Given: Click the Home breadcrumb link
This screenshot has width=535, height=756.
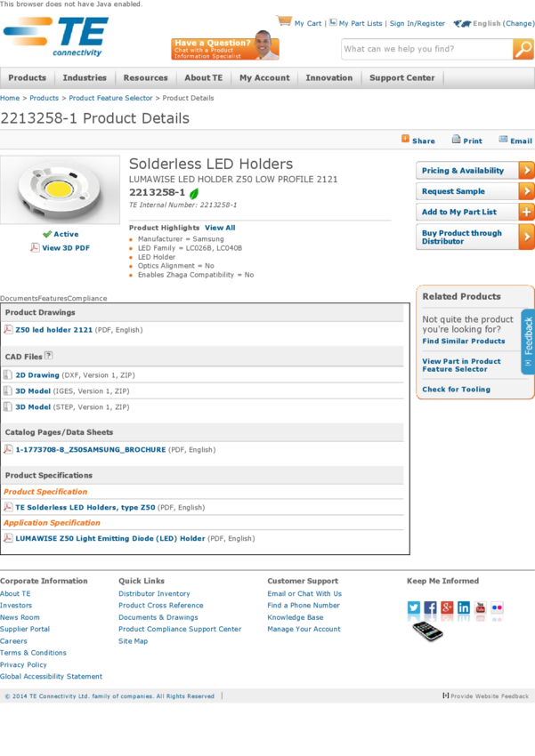Looking at the screenshot, I should tap(10, 98).
